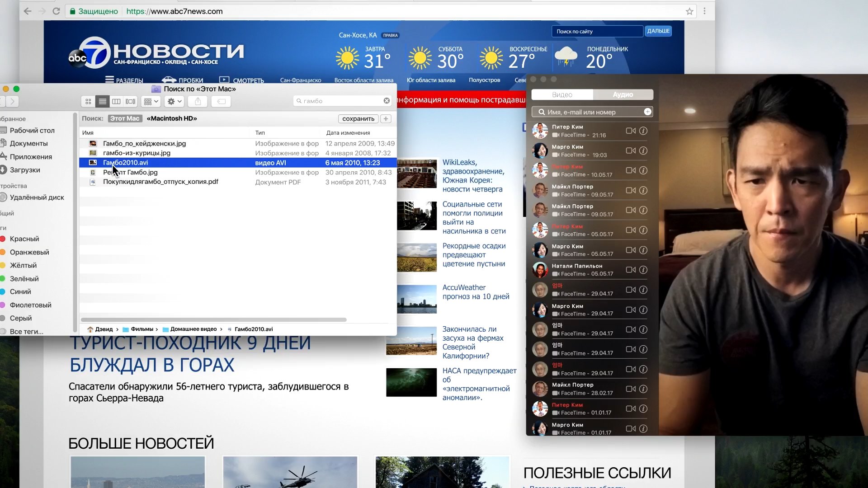This screenshot has width=868, height=488.
Task: Open the item arrangement dropdown
Action: tap(151, 102)
